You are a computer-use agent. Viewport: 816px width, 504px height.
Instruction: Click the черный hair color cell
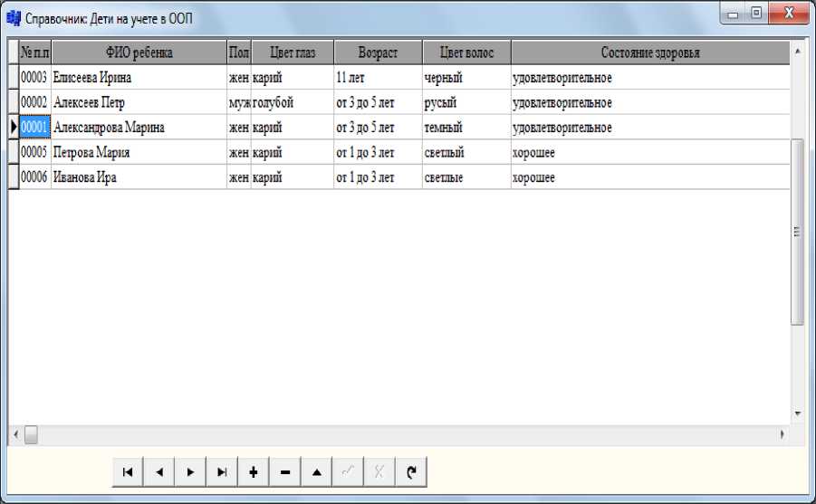[466, 77]
